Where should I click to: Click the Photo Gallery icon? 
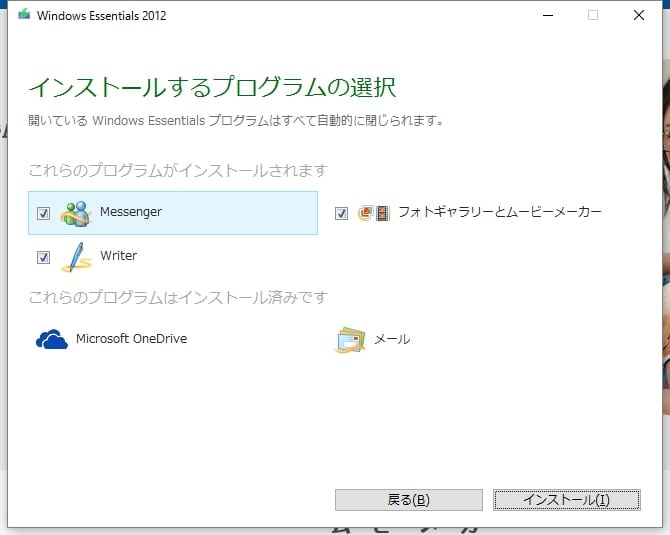pos(365,213)
